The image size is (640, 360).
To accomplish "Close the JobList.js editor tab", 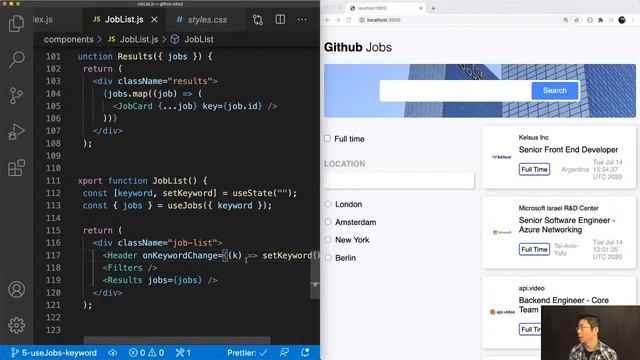I will (154, 20).
